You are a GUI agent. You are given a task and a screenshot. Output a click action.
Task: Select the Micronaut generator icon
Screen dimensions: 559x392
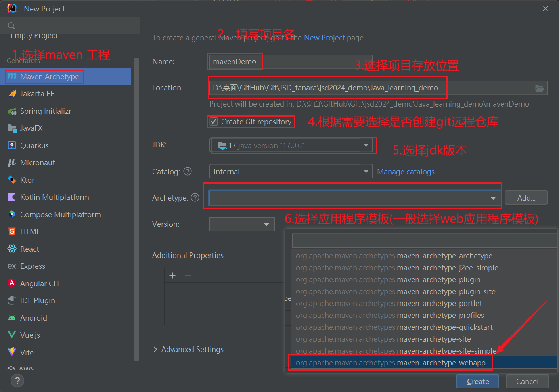[x=12, y=163]
